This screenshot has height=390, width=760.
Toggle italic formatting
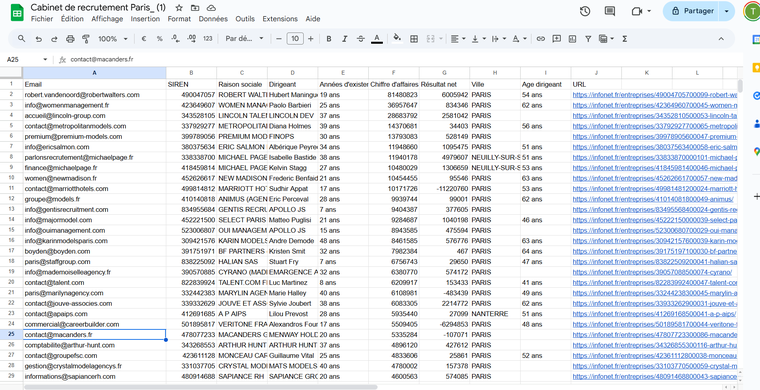[345, 39]
